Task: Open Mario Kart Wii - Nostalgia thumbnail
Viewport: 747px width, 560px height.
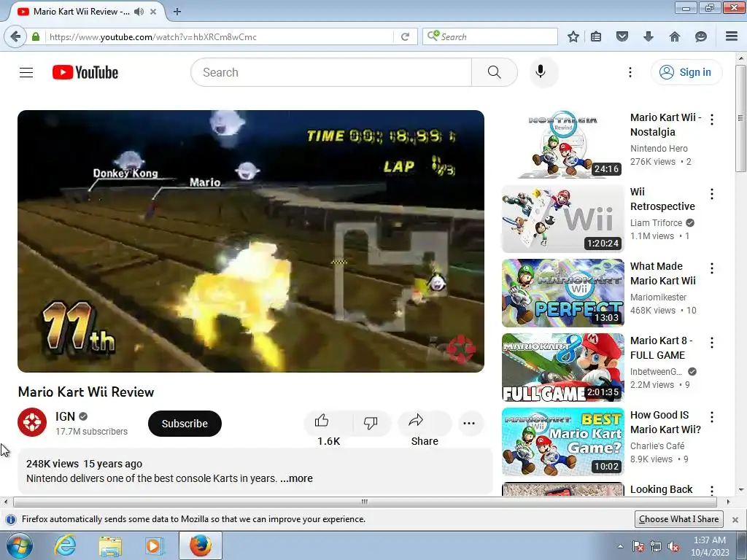Action: coord(562,144)
